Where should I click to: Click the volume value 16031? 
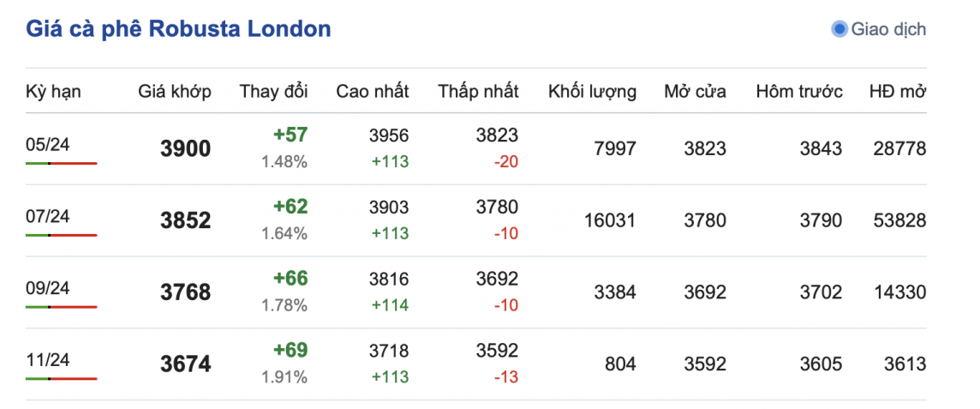click(608, 221)
